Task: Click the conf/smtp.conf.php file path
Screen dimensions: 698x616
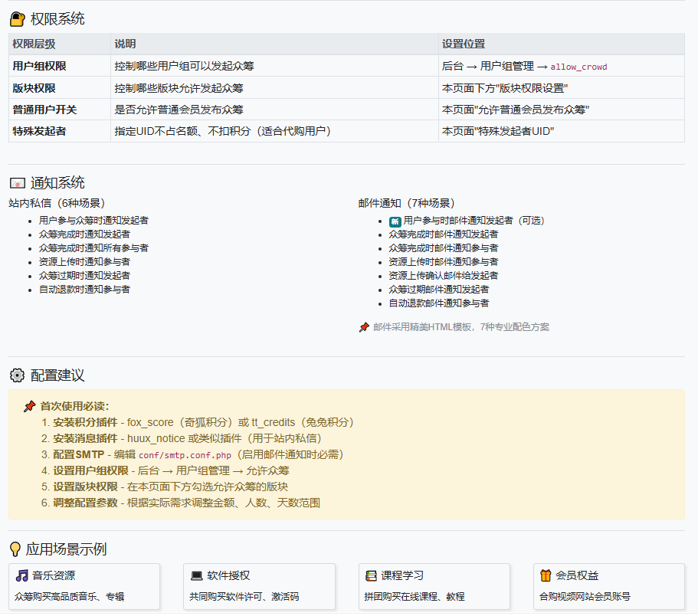Action: point(185,455)
